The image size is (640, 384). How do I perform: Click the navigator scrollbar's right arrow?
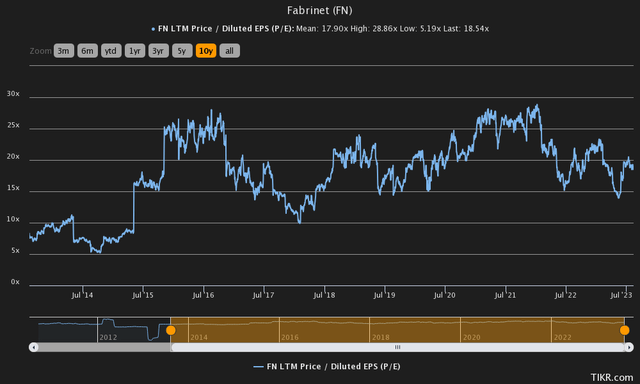click(x=629, y=347)
